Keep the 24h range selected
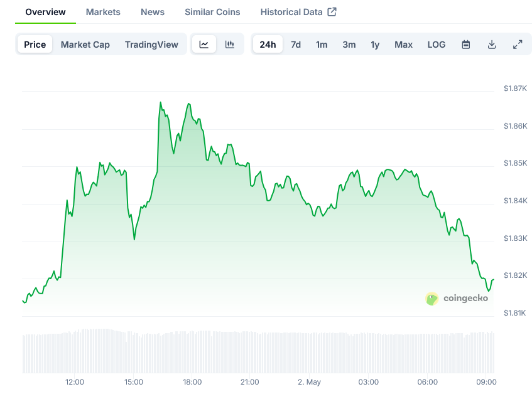 coord(268,45)
